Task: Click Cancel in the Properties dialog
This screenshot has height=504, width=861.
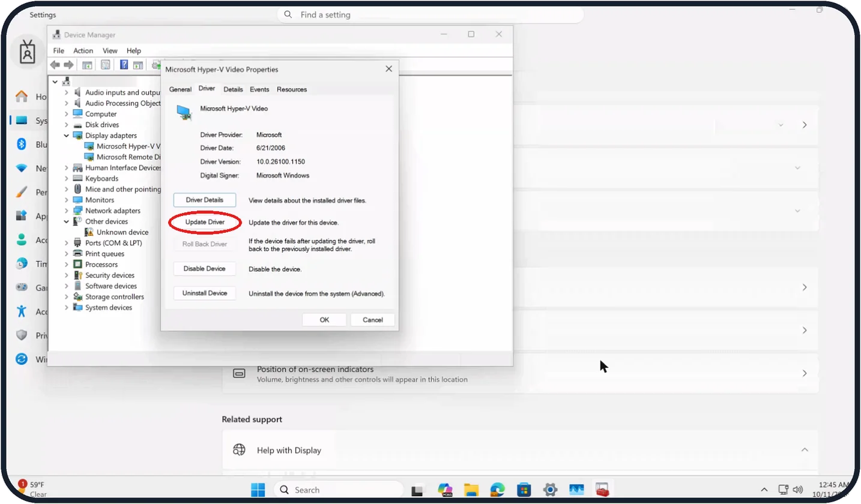Action: click(x=373, y=320)
